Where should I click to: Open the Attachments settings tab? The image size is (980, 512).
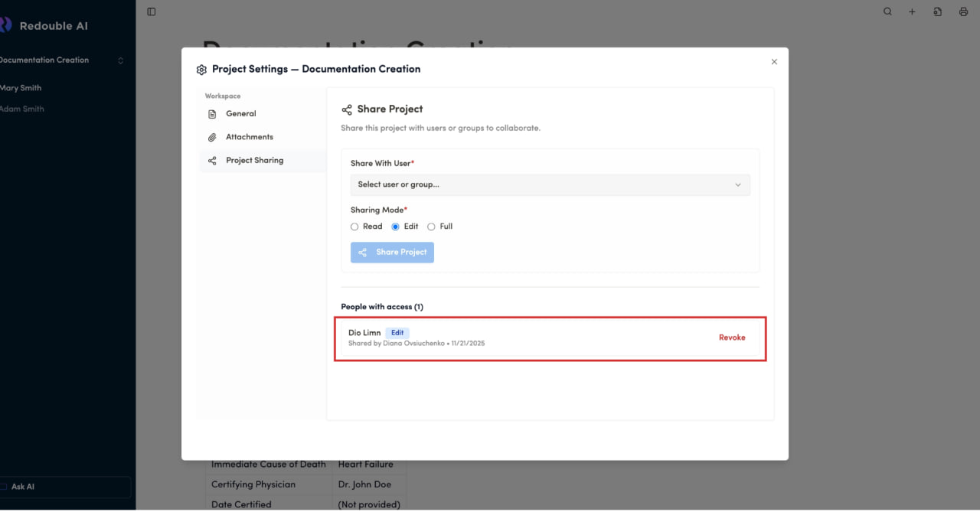[x=249, y=137]
